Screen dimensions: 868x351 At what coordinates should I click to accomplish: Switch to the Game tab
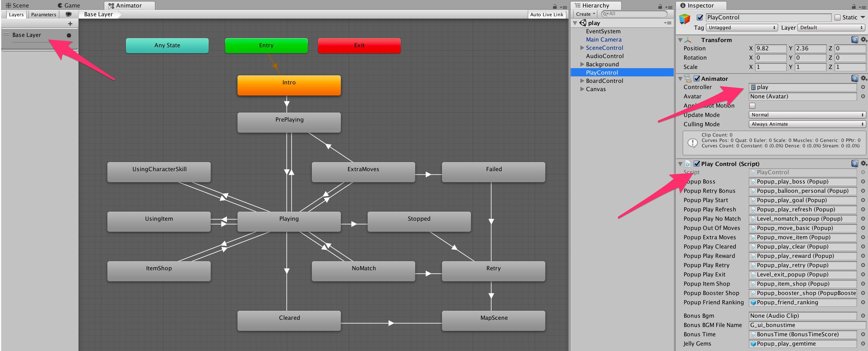point(69,5)
